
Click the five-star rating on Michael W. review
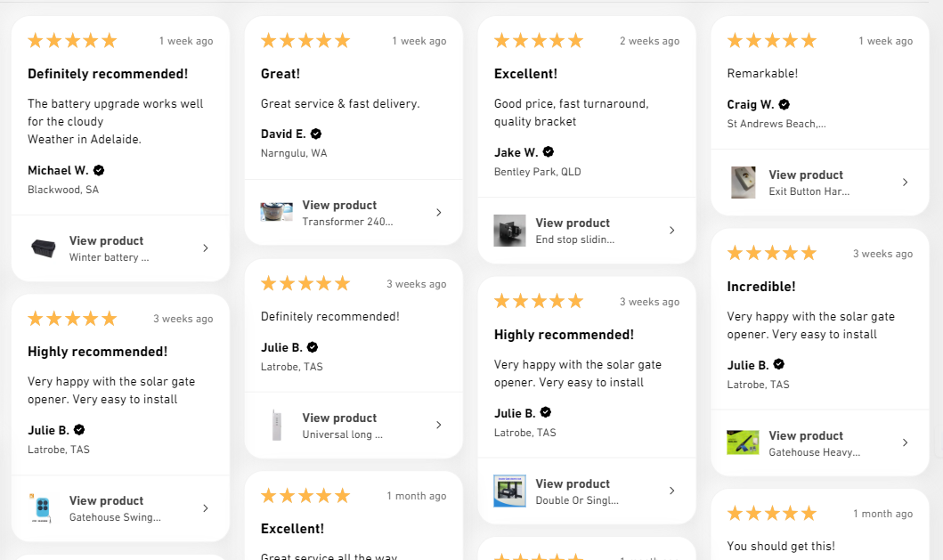pos(72,40)
